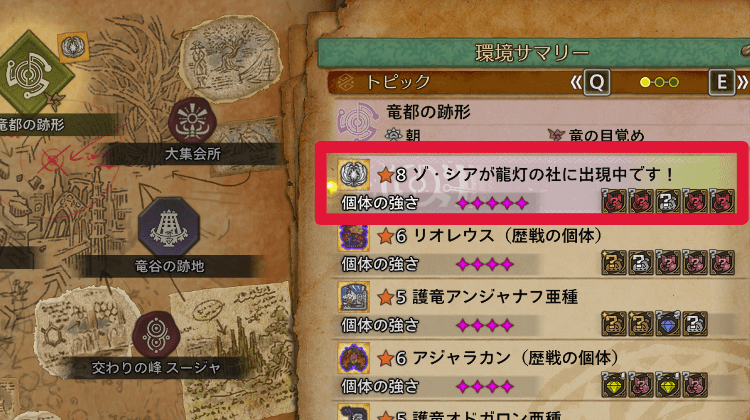Select the ★5 護竜アンジャナフ亜種 entry
The width and height of the screenshot is (750, 420).
click(535, 311)
